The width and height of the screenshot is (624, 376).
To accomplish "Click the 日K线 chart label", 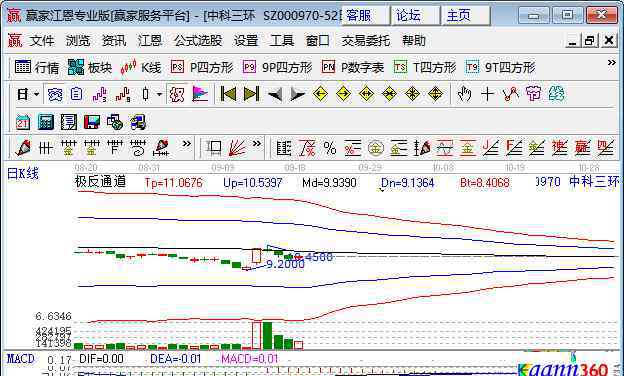I will pos(23,174).
